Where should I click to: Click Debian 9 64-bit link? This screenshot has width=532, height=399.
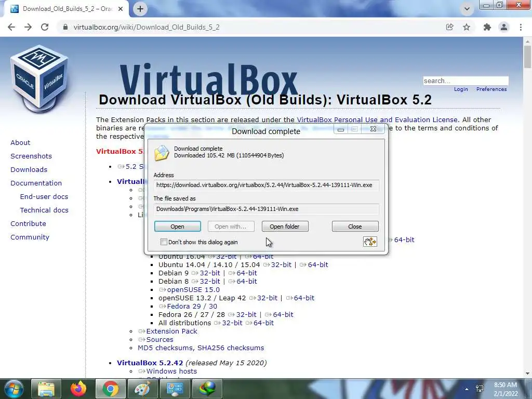coord(247,273)
